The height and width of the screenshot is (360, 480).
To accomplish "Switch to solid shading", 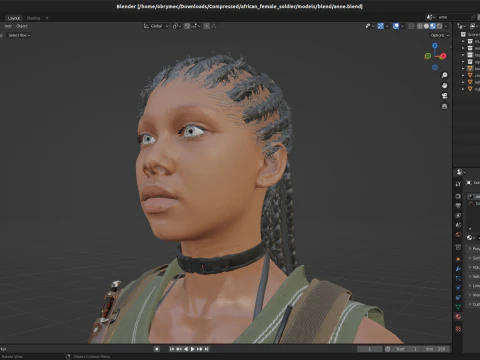I will click(x=426, y=26).
